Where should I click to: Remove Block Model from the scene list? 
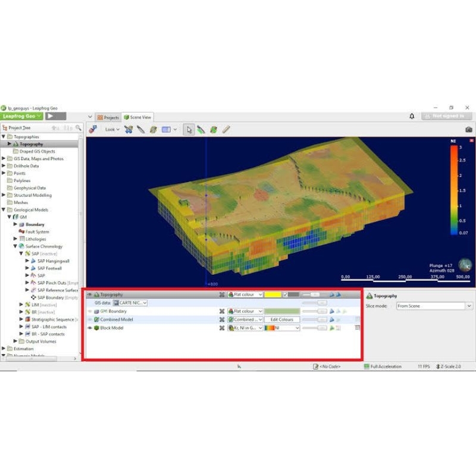click(222, 328)
